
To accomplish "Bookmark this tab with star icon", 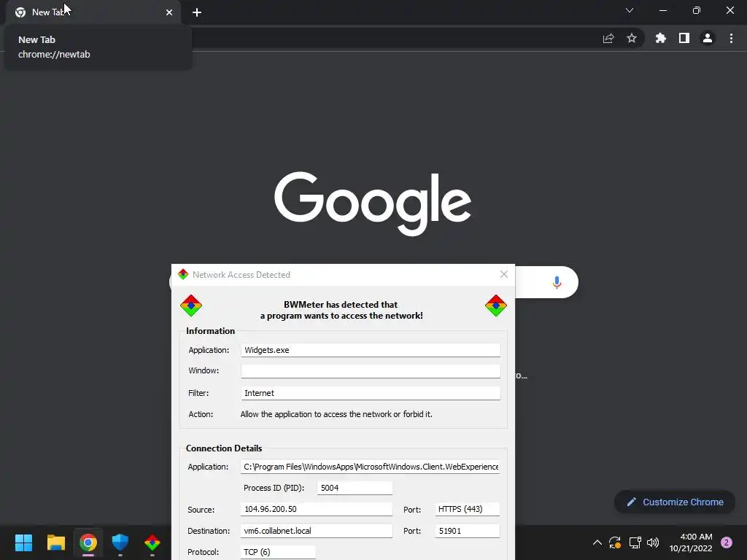I will pyautogui.click(x=632, y=38).
